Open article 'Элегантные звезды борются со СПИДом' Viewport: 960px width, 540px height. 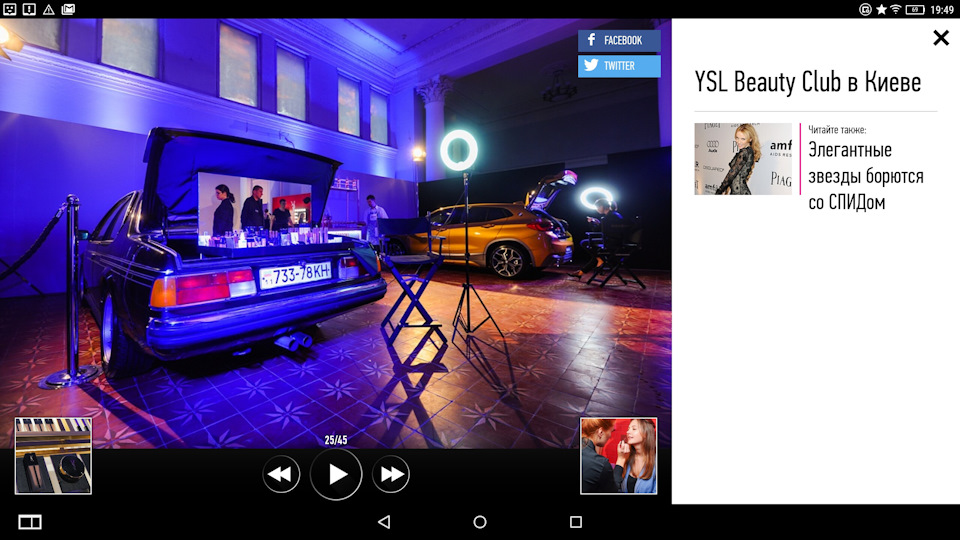pos(866,176)
